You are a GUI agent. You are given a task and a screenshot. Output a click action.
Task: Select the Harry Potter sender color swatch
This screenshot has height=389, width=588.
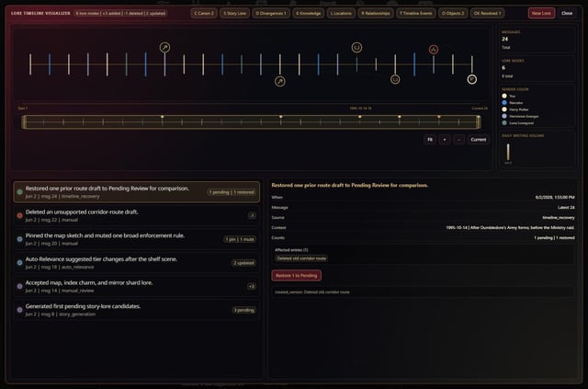coord(504,109)
